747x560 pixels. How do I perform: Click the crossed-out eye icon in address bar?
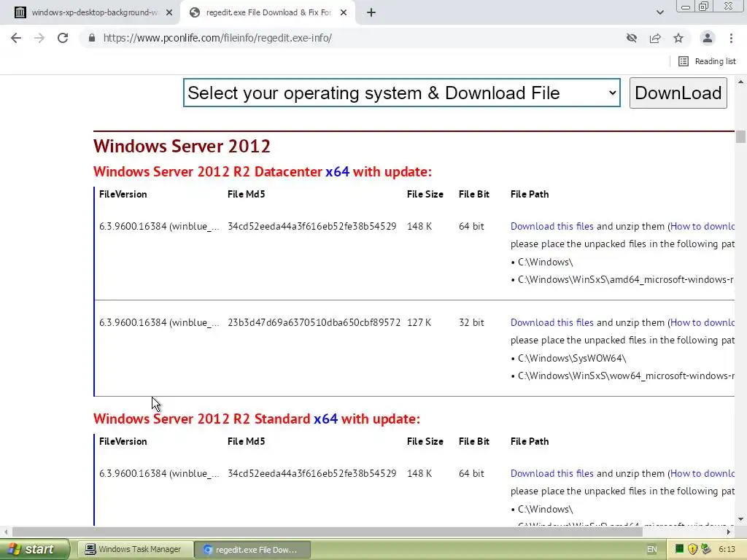pos(632,38)
